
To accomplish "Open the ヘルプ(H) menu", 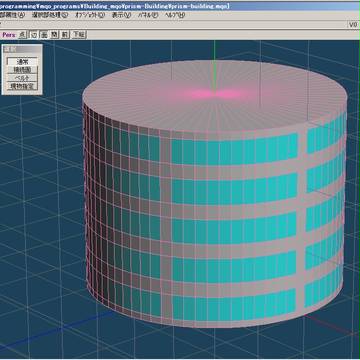I will tap(175, 15).
